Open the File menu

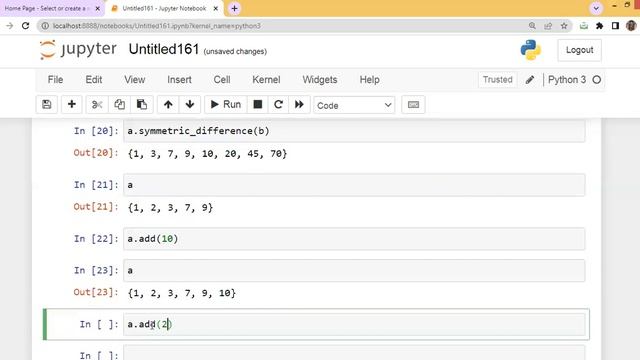[56, 80]
